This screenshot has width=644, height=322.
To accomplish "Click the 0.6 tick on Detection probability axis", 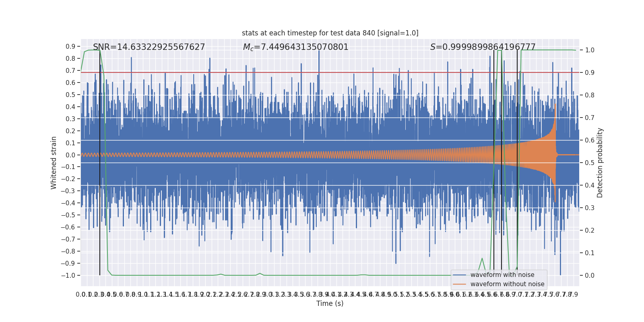I will click(590, 140).
